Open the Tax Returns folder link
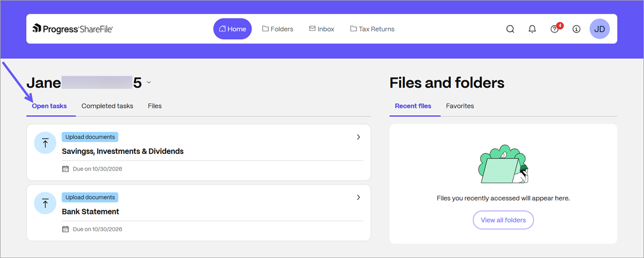The image size is (644, 258). [x=372, y=29]
